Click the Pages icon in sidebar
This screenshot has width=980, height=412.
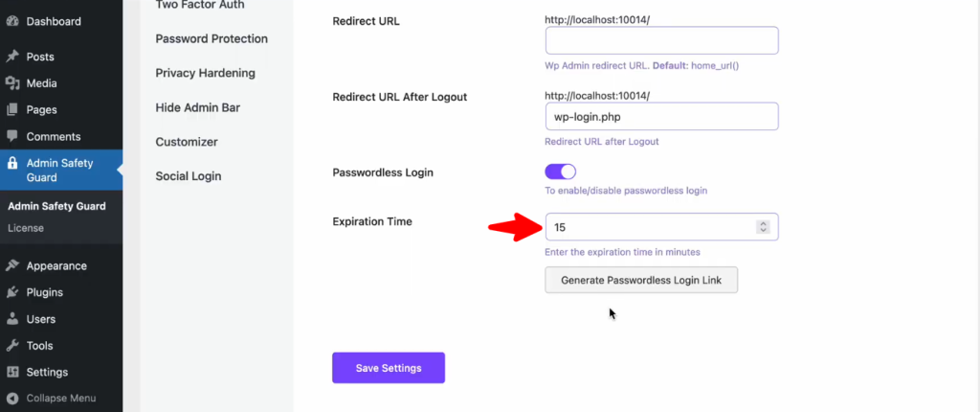point(12,110)
